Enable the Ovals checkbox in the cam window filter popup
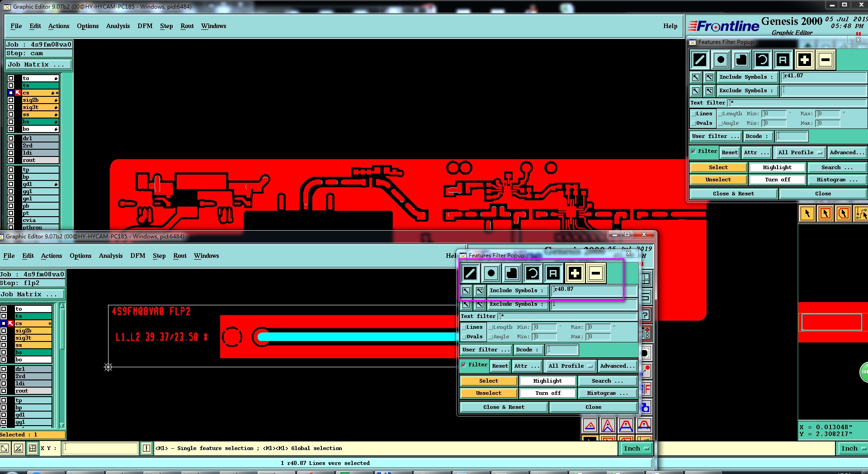This screenshot has height=474, width=868. (693, 123)
